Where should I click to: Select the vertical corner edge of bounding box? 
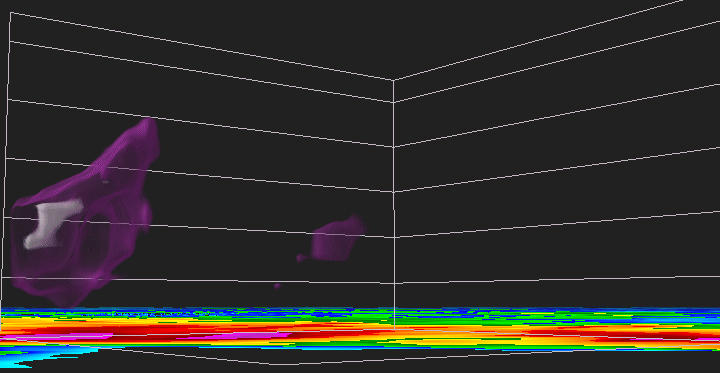click(x=394, y=204)
